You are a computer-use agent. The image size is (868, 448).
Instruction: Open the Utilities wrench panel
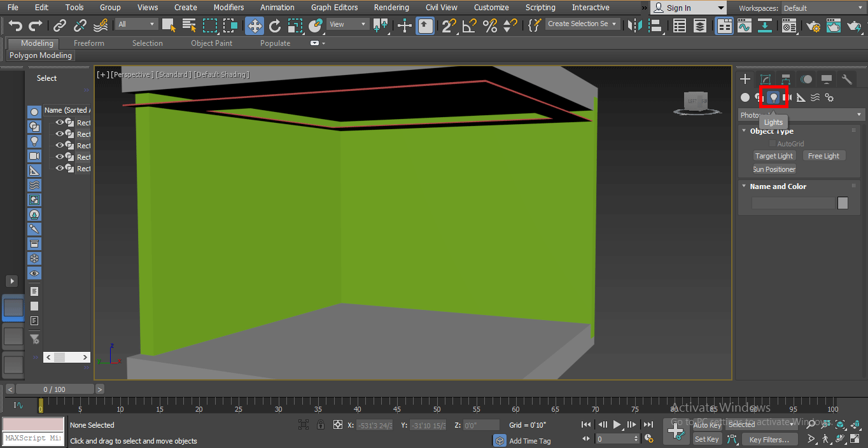(846, 80)
